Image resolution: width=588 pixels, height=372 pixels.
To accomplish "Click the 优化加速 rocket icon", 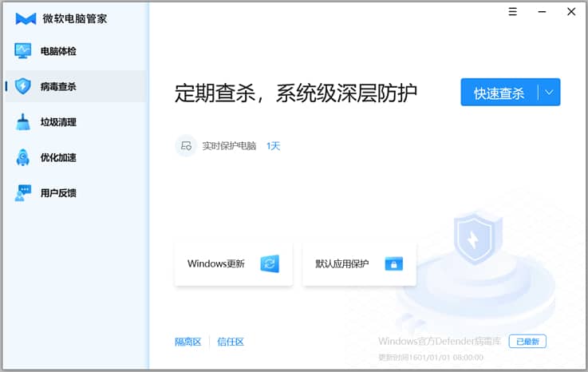I will pos(23,157).
